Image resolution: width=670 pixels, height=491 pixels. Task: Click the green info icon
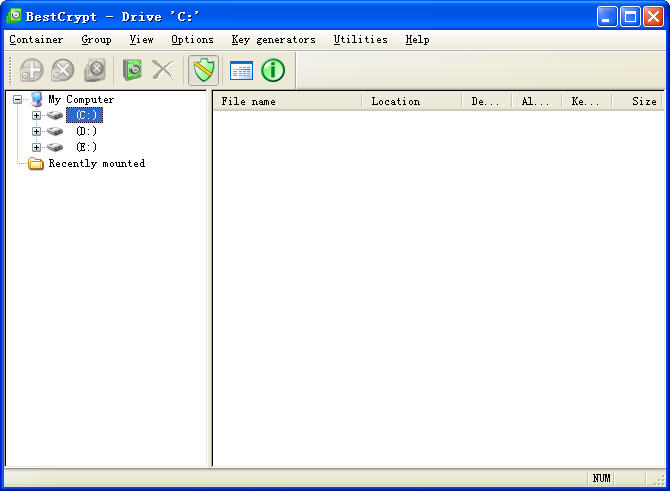point(273,70)
